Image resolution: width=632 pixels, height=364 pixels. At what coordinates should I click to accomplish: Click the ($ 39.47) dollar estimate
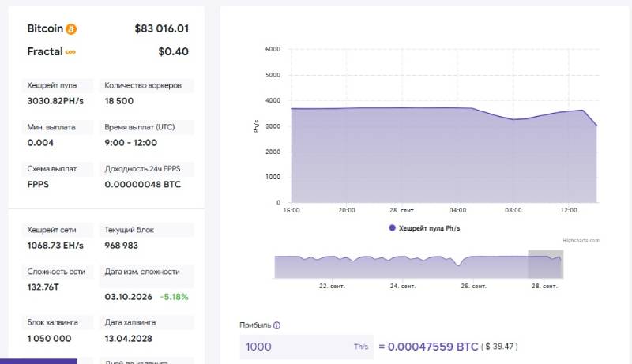click(x=499, y=347)
